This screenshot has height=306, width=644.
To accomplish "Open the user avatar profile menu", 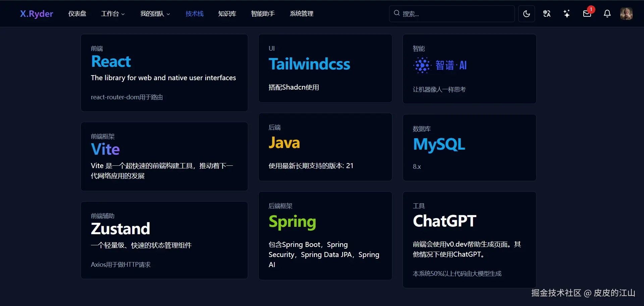I will (x=626, y=14).
